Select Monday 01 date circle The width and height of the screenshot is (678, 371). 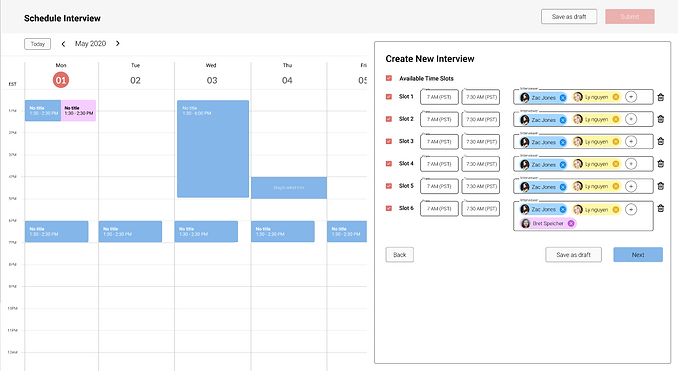pos(61,80)
